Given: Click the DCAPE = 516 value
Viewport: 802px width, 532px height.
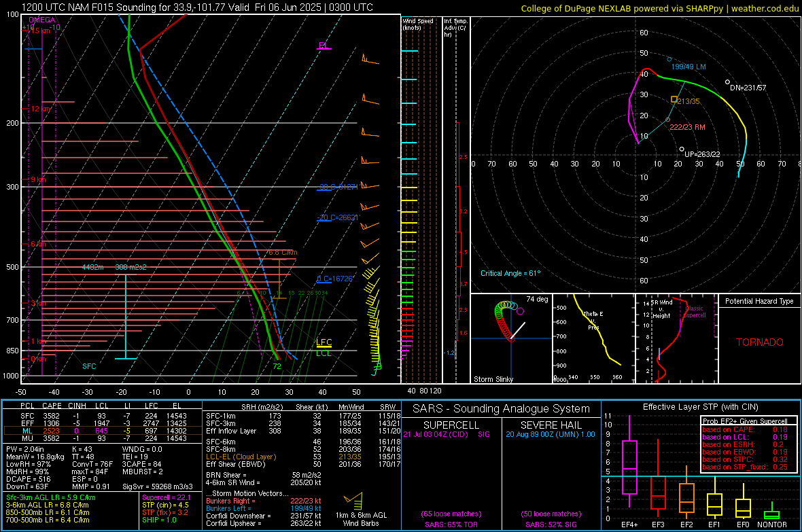Looking at the screenshot, I should tap(28, 479).
